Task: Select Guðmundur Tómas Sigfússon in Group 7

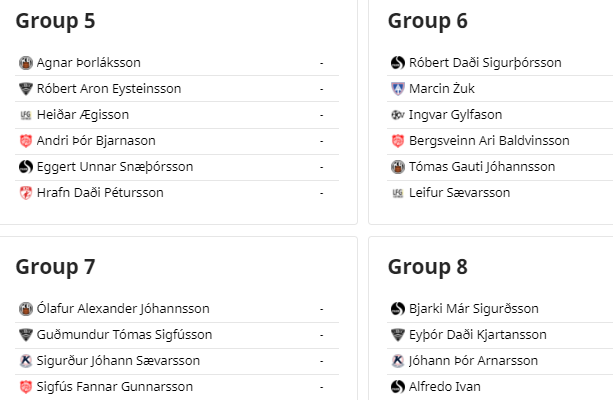Action: point(124,335)
